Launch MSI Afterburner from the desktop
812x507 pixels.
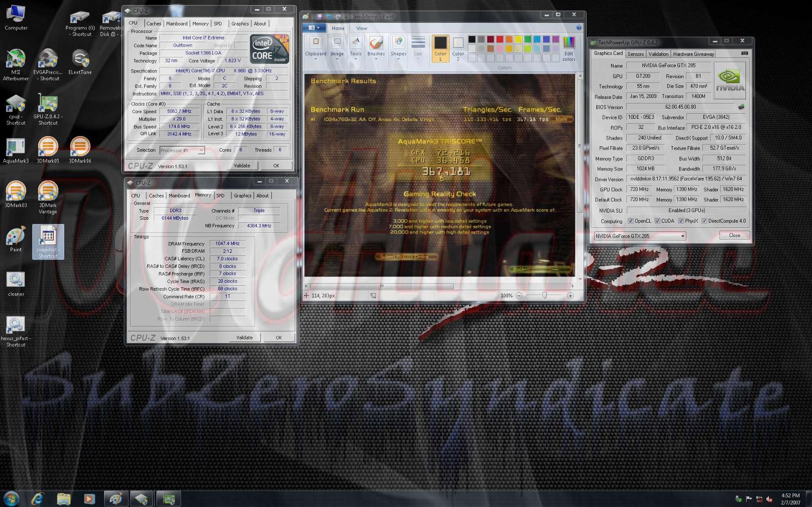[16, 65]
